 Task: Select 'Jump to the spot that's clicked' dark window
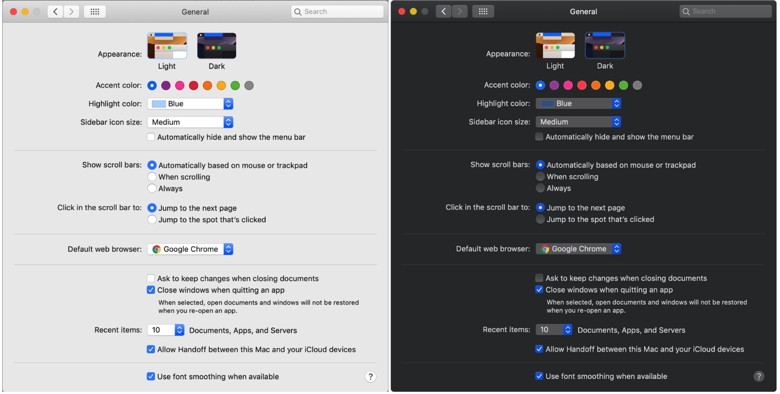(x=540, y=219)
